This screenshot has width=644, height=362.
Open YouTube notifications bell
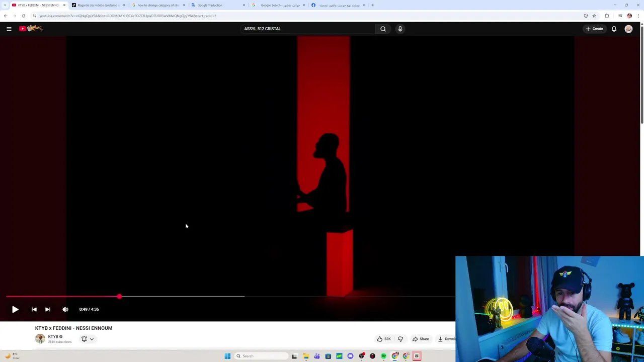(x=614, y=29)
